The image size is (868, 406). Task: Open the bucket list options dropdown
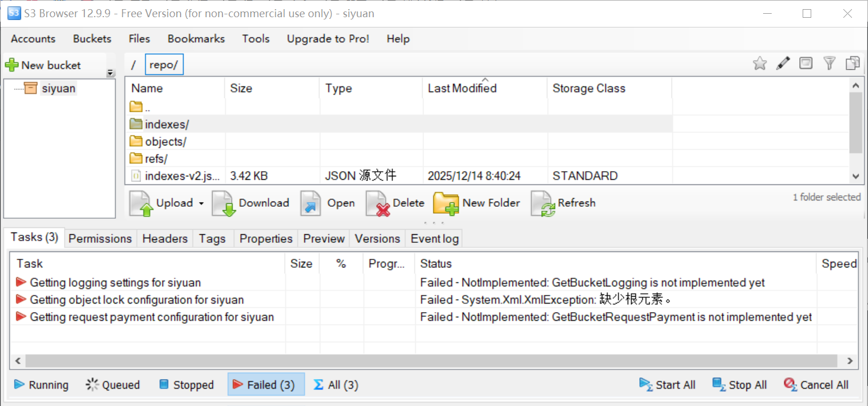[111, 73]
